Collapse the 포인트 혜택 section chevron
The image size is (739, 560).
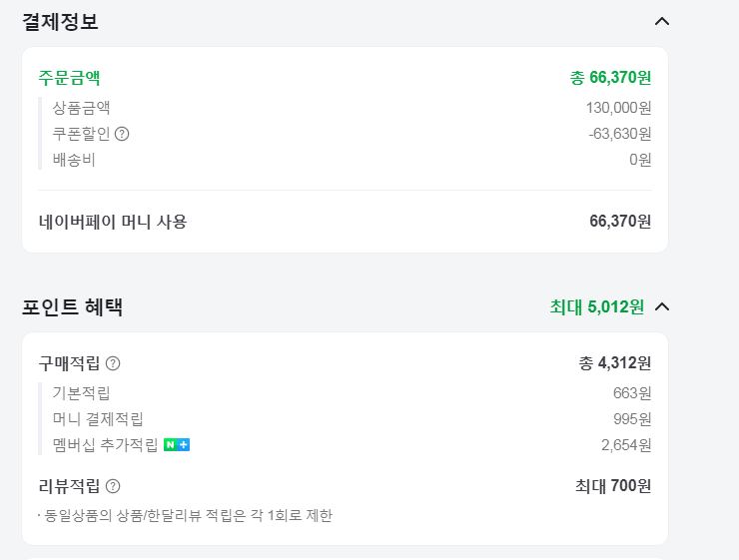pos(661,306)
